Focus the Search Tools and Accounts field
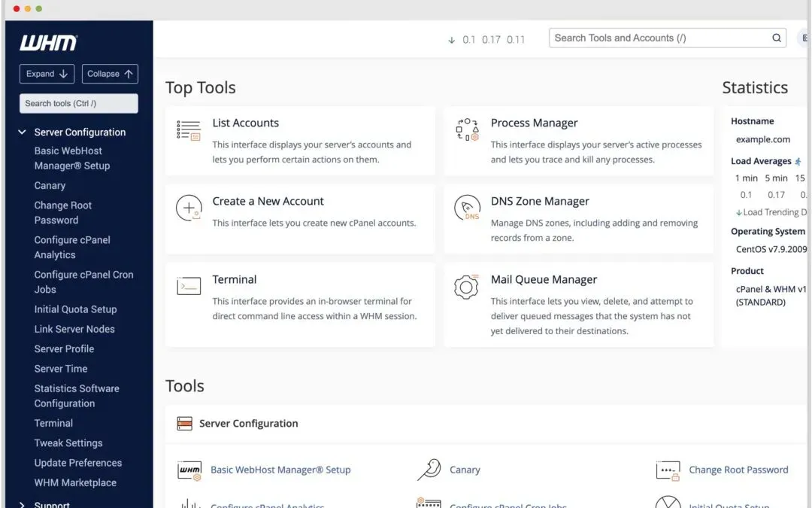 click(668, 38)
